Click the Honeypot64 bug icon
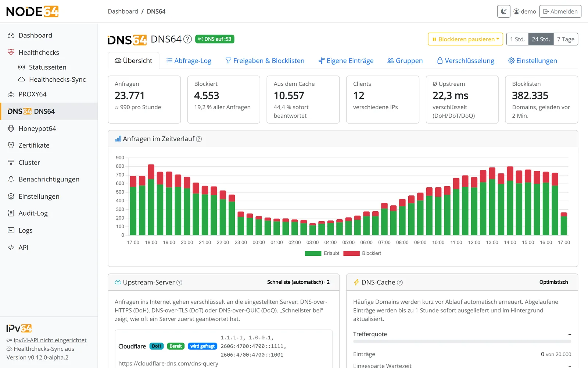Image resolution: width=588 pixels, height=368 pixels. (11, 128)
